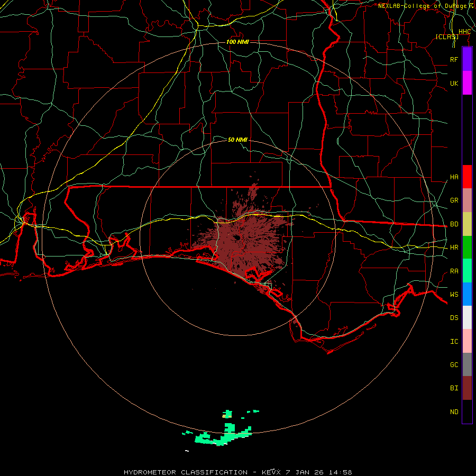Click the [CLAS] units label
Image resolution: width=476 pixels, height=476 pixels.
tap(447, 37)
